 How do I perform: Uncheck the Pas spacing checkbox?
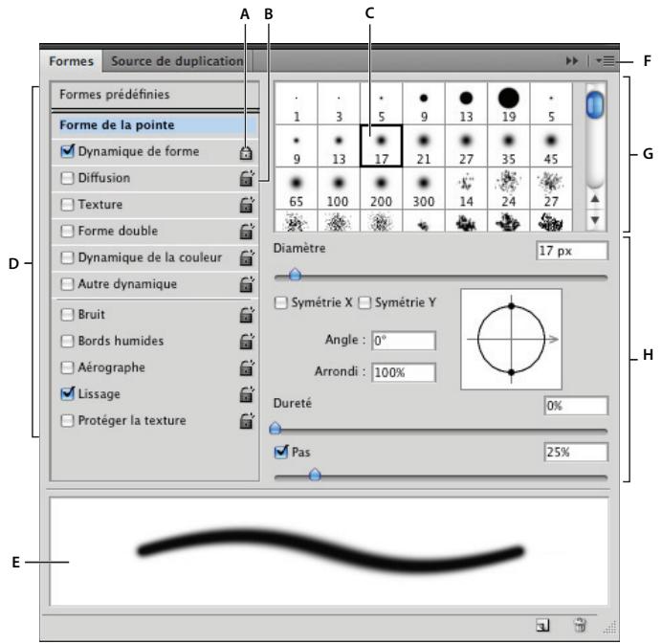click(281, 452)
